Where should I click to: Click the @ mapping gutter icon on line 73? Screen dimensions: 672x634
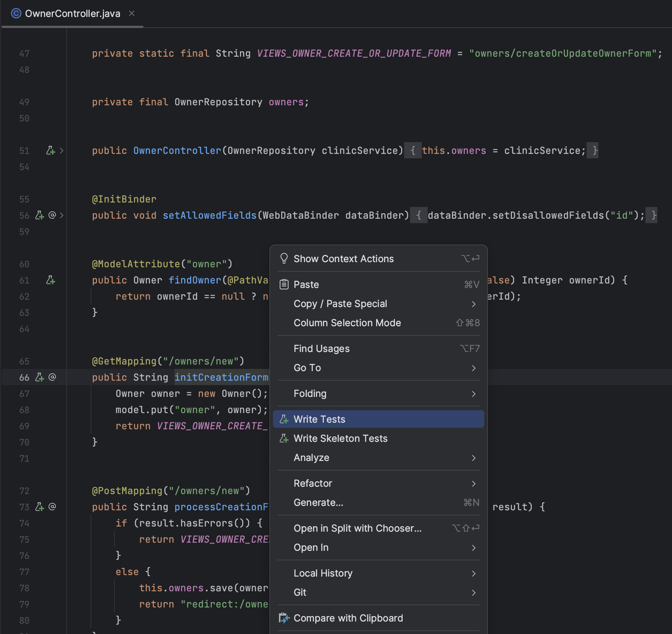click(x=52, y=507)
